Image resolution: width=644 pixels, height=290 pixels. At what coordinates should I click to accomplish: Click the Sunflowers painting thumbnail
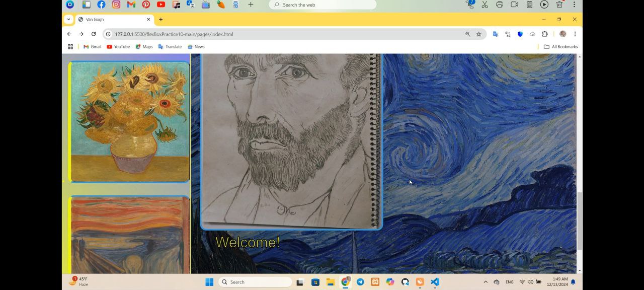click(x=130, y=121)
